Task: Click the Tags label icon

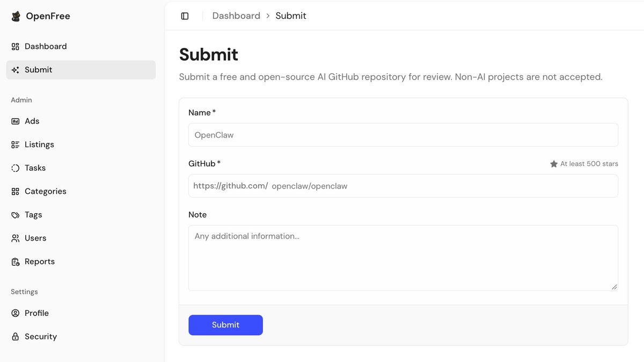Action: pyautogui.click(x=15, y=215)
